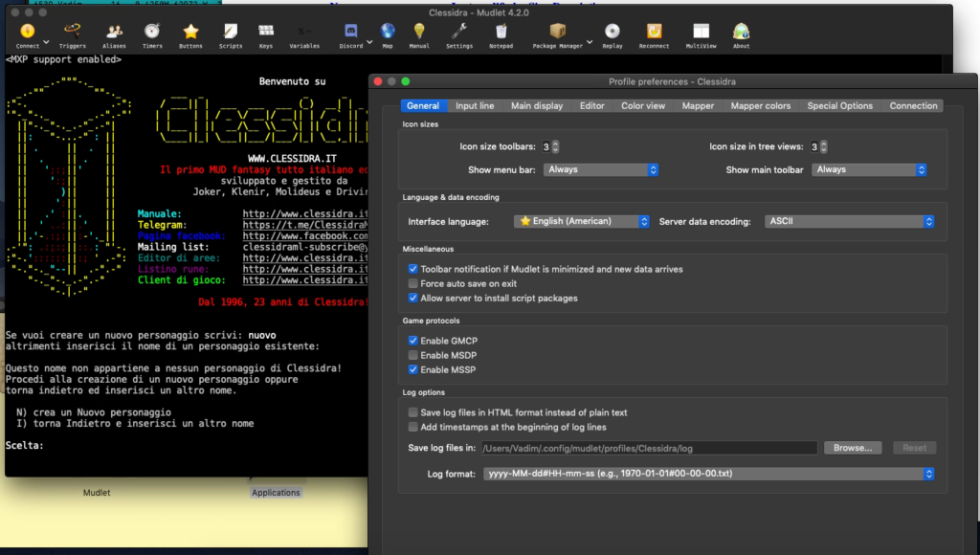Image resolution: width=980 pixels, height=555 pixels.
Task: Click the Connect toolbar icon
Action: [28, 35]
